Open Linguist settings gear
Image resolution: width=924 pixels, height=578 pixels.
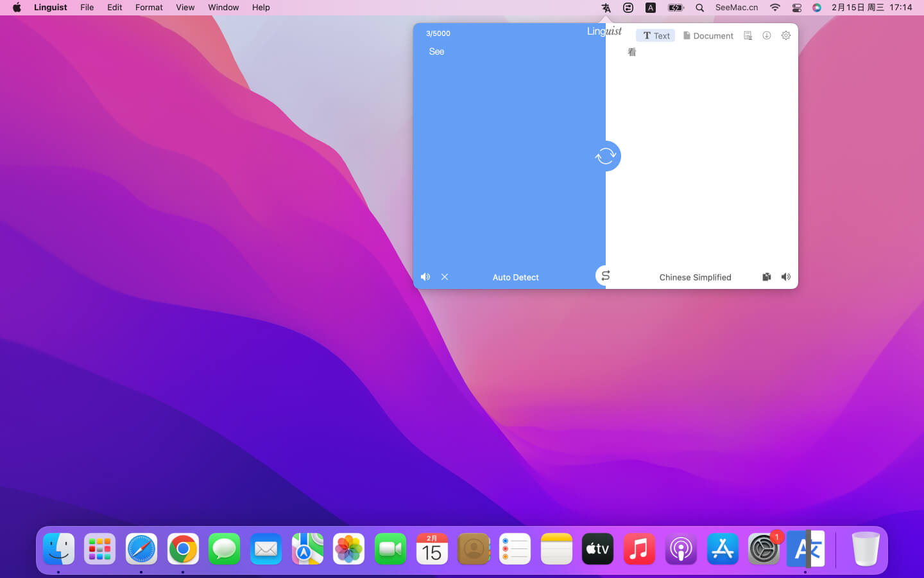coord(785,35)
